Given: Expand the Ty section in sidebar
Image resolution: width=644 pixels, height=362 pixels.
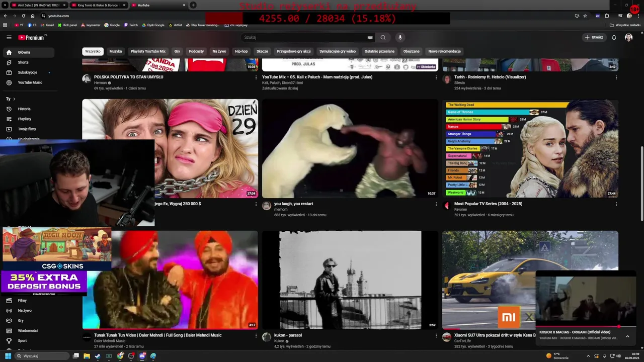Looking at the screenshot, I should click(x=11, y=99).
